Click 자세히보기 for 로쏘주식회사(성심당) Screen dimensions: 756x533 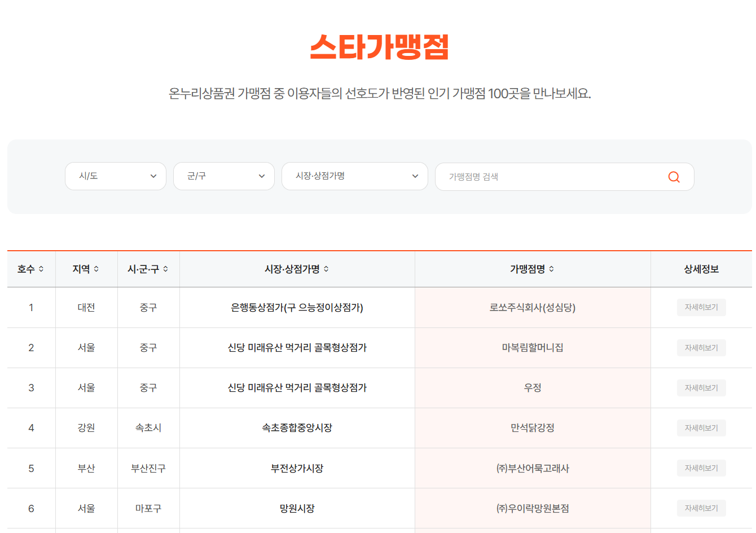click(701, 307)
